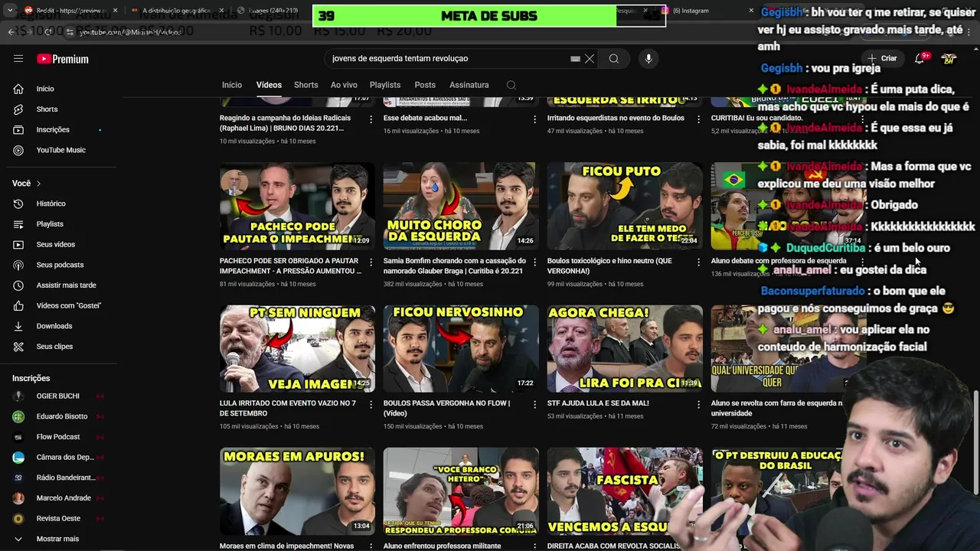The height and width of the screenshot is (551, 980).
Task: Go to the YouTube Premium logo home
Action: pyautogui.click(x=63, y=59)
